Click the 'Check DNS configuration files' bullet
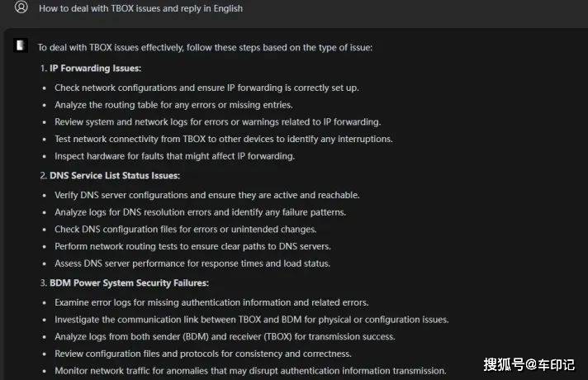This screenshot has height=380, width=588. point(186,229)
